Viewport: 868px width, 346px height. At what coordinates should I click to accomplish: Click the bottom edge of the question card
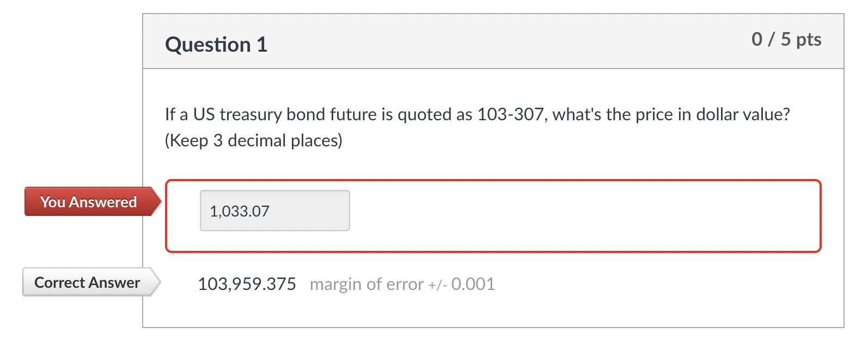point(490,327)
